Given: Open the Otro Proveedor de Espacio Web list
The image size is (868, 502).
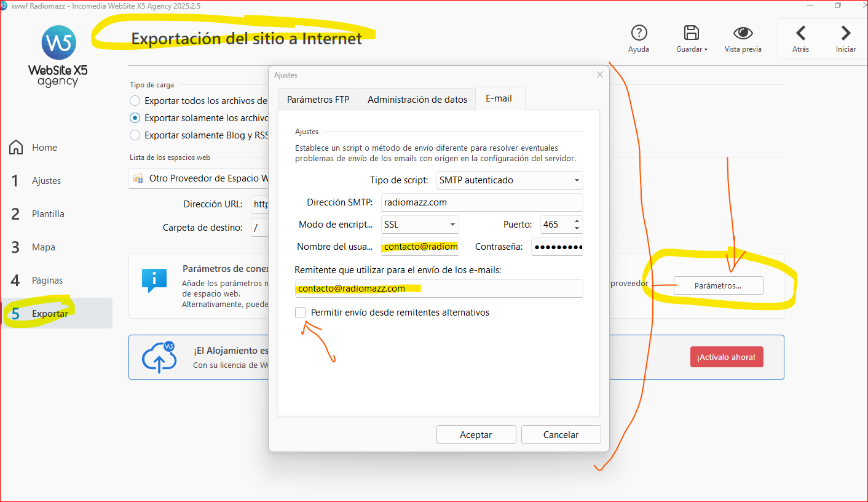Looking at the screenshot, I should (x=199, y=179).
